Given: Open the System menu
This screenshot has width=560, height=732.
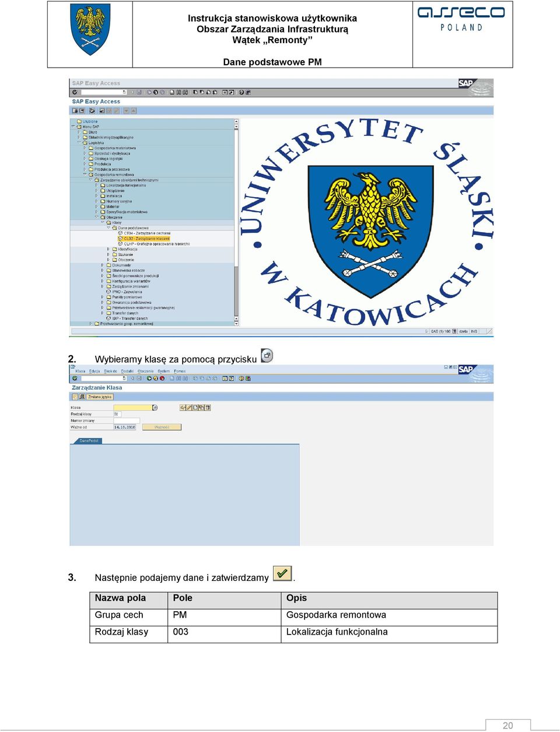Looking at the screenshot, I should click(164, 371).
